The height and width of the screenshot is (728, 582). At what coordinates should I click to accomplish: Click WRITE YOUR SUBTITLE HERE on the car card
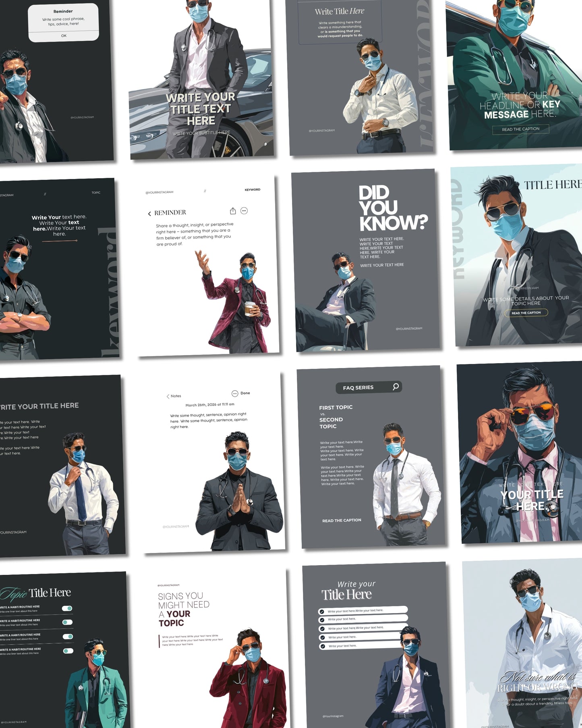(x=201, y=133)
